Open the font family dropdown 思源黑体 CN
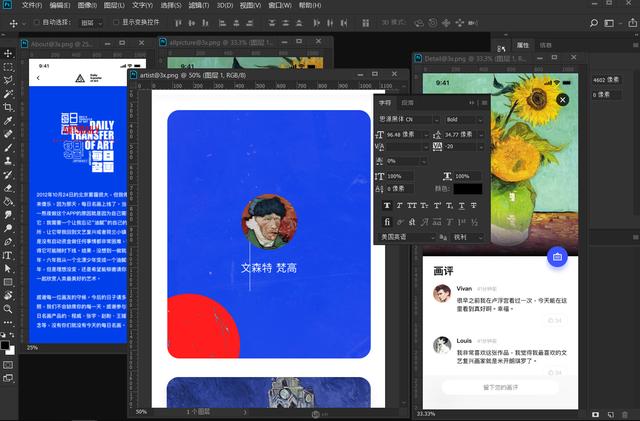This screenshot has width=640, height=421. pos(408,119)
